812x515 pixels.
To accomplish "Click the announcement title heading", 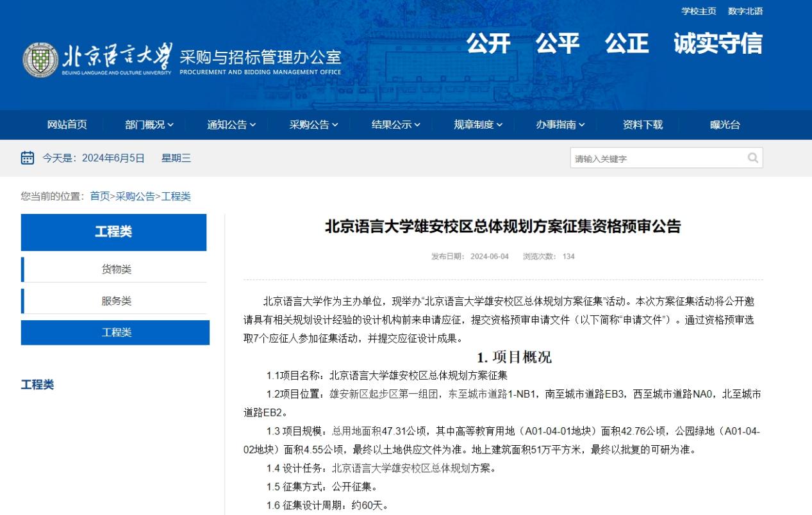I will tap(503, 226).
